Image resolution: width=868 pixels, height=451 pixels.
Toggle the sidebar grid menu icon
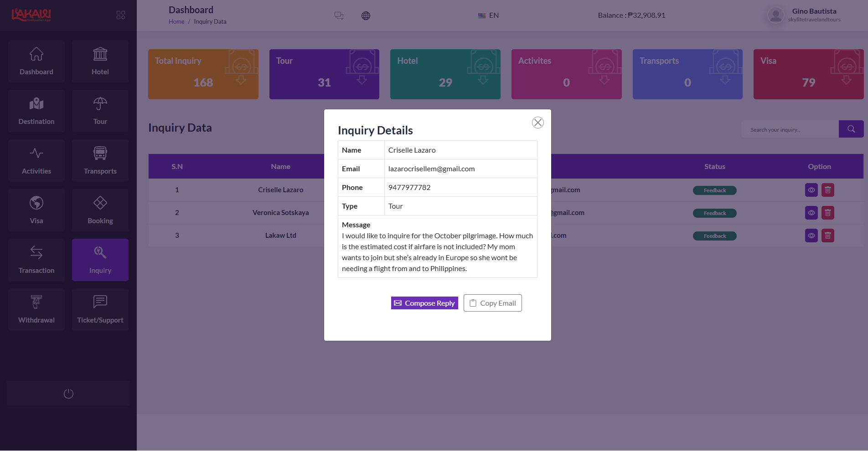point(121,15)
